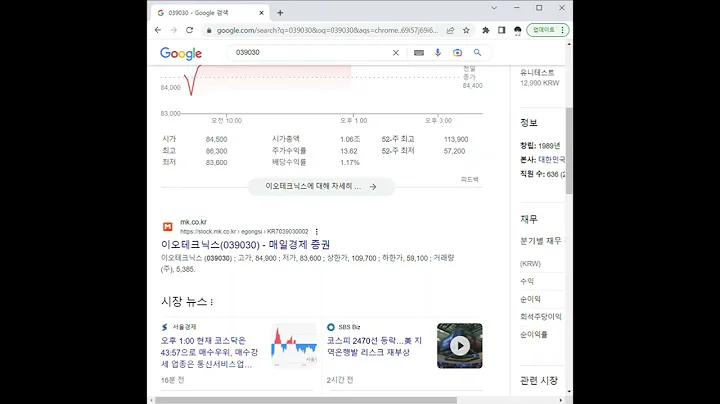Image resolution: width=720 pixels, height=404 pixels.
Task: Submit search with the magnifier icon
Action: 478,53
